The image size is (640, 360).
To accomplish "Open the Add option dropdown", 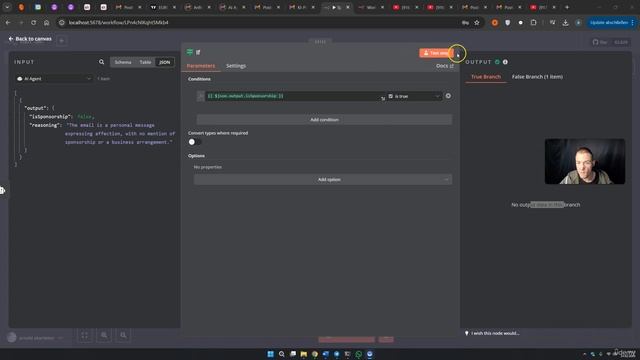I will point(322,180).
